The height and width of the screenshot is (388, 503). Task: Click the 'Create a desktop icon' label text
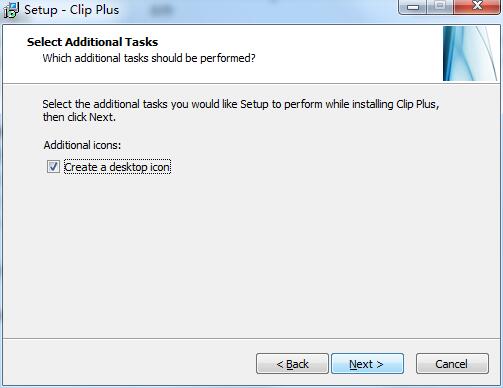pyautogui.click(x=117, y=167)
